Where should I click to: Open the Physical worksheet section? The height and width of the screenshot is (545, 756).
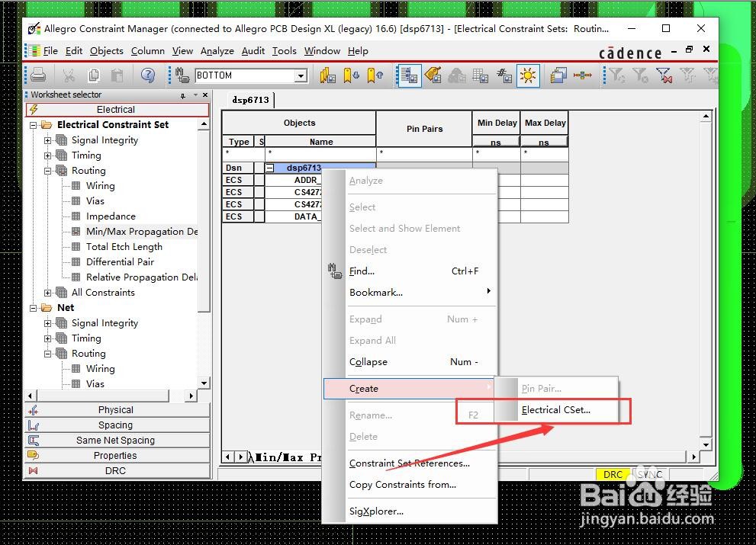(x=117, y=410)
